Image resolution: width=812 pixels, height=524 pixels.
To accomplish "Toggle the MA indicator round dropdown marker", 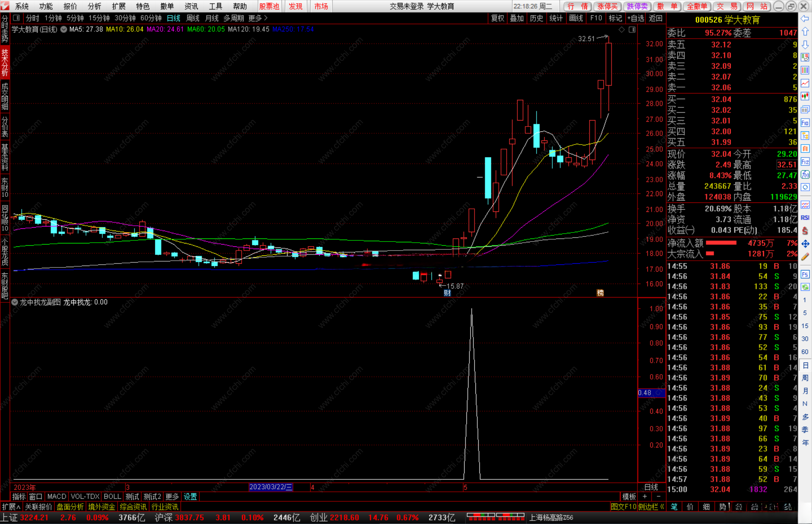I will pyautogui.click(x=64, y=29).
